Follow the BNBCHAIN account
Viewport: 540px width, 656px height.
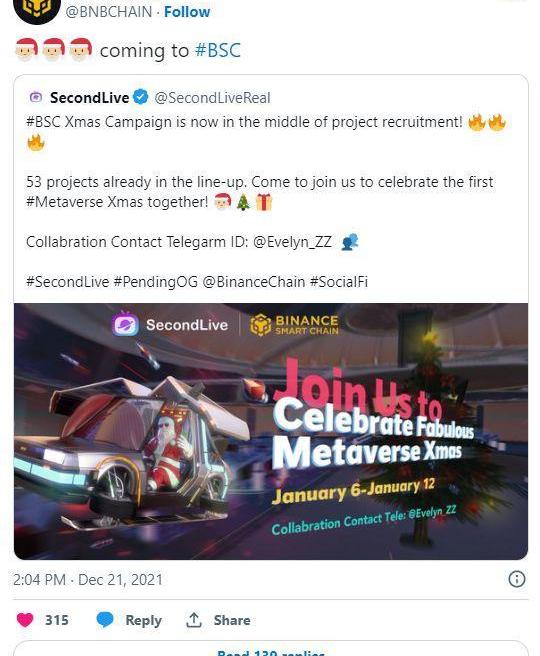pyautogui.click(x=187, y=12)
